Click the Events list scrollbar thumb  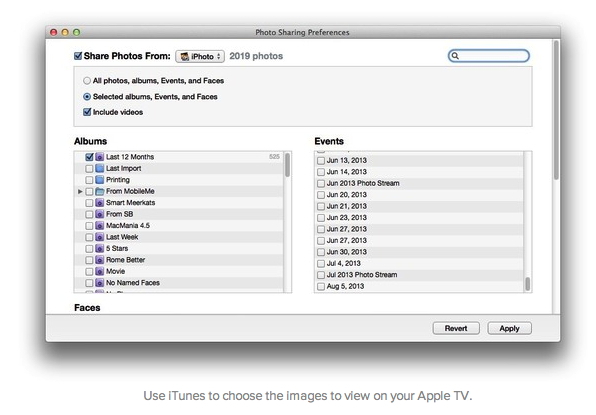pos(528,284)
